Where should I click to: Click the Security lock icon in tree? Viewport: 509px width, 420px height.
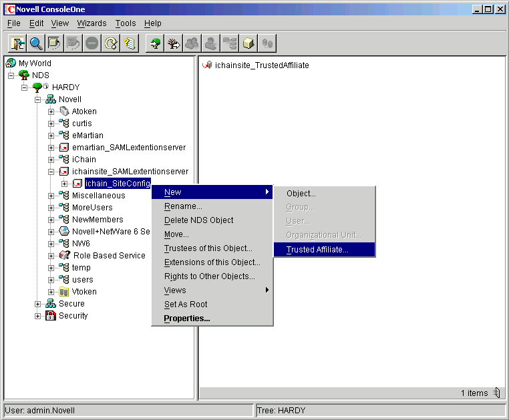point(51,315)
